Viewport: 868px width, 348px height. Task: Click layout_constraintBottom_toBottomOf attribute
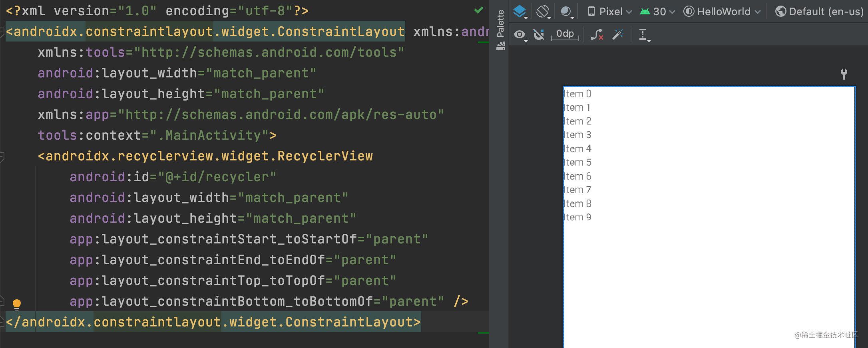257,301
